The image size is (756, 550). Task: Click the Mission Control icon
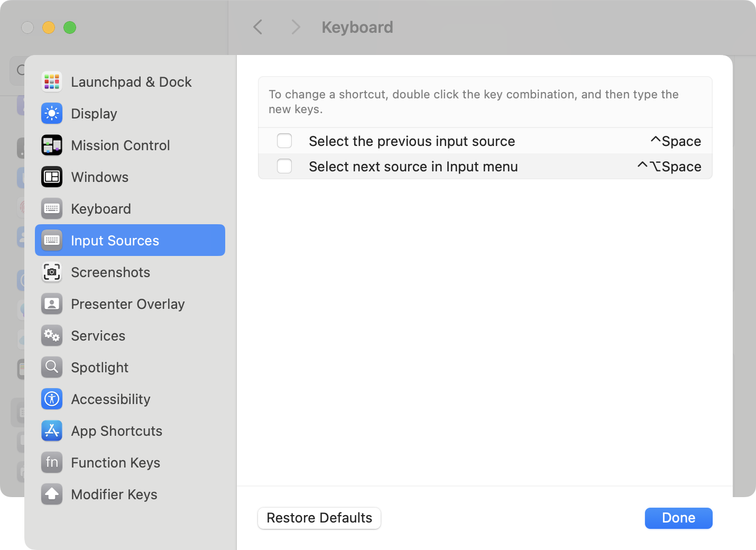[x=52, y=145]
